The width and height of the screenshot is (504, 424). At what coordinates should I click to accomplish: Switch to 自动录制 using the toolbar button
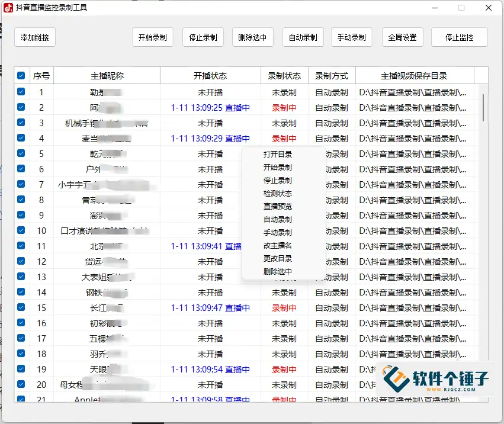coord(303,37)
